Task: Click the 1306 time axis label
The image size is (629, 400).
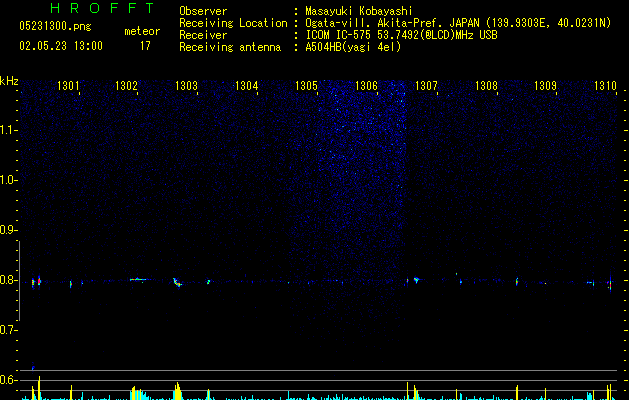Action: click(366, 85)
